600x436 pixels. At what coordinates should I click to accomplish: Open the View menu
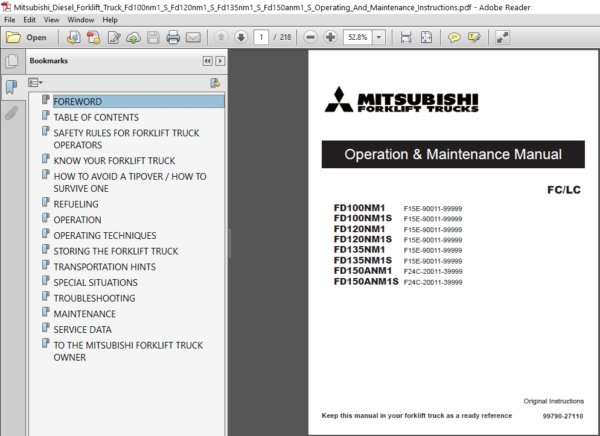(51, 20)
